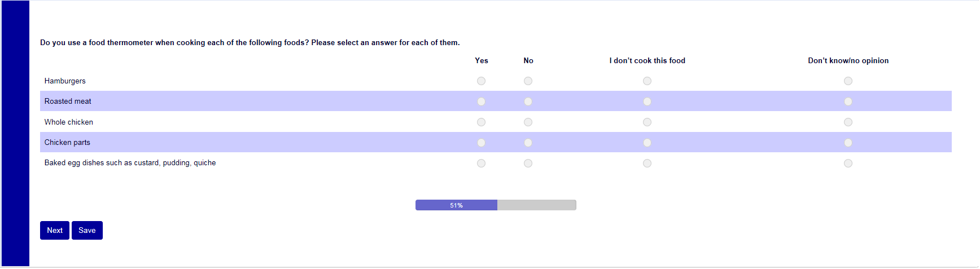Mark Don't know/no opinion for Hamburgers
Viewport: 980px width, 269px height.
click(848, 81)
